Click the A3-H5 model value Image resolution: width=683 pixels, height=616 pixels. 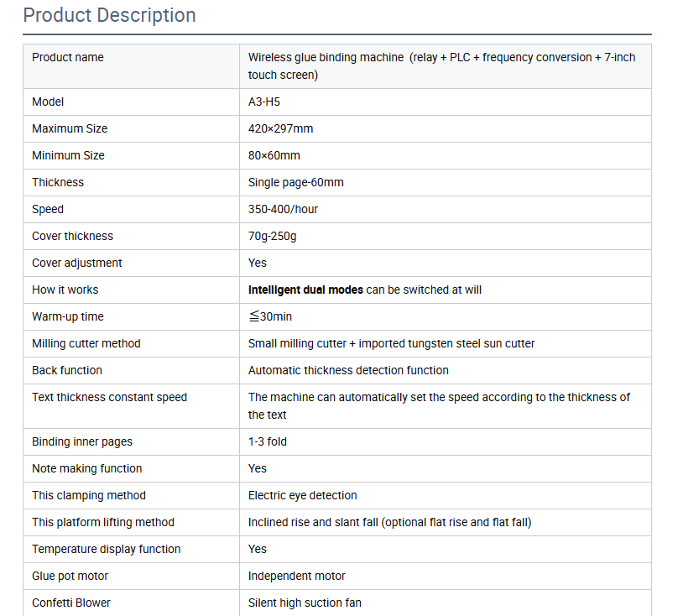pyautogui.click(x=264, y=102)
